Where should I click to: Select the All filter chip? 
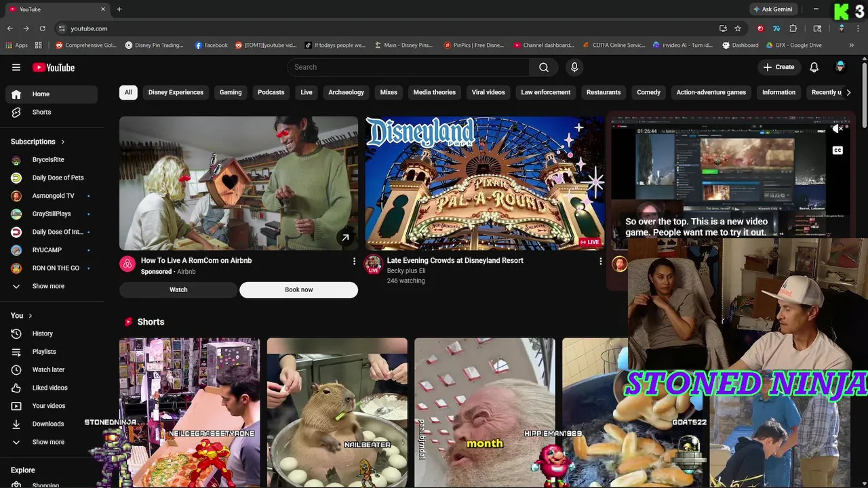[128, 92]
